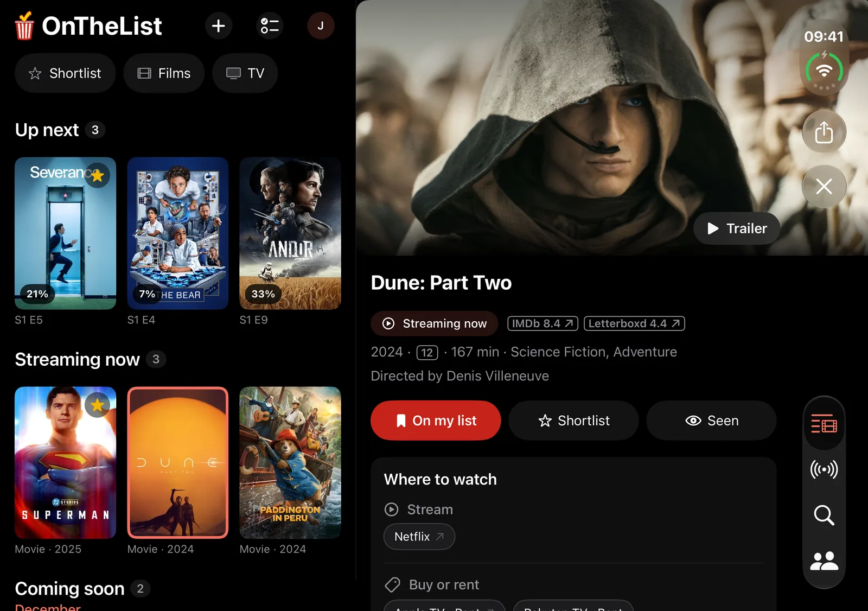Open the Letterboxd 4.4 rating link
This screenshot has width=868, height=611.
pyautogui.click(x=634, y=323)
